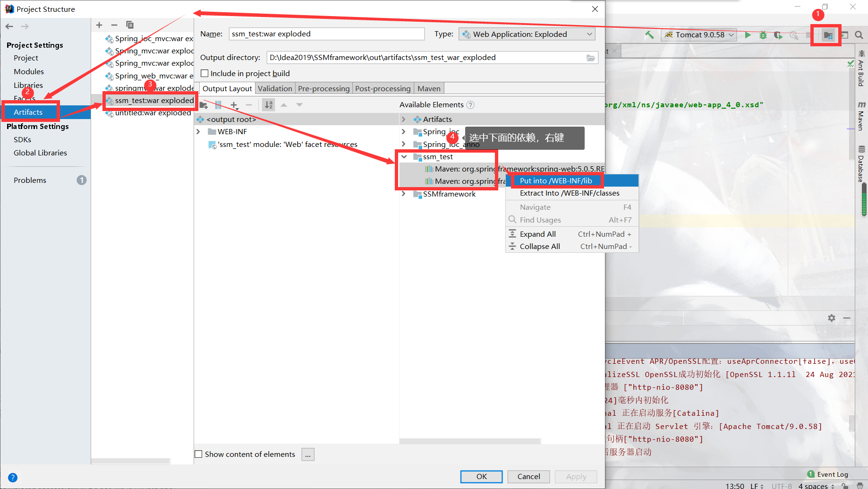This screenshot has height=489, width=868.
Task: Open Global Libraries under Platform Settings
Action: (40, 153)
